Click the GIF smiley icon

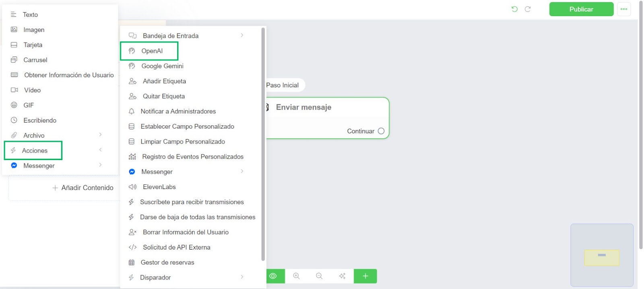click(14, 105)
